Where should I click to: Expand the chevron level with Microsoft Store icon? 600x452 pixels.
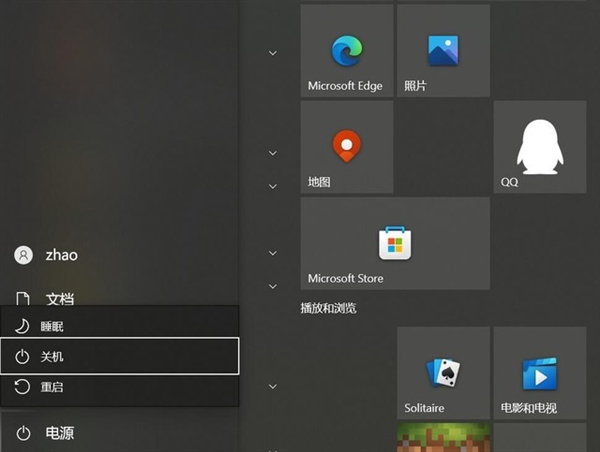click(272, 254)
